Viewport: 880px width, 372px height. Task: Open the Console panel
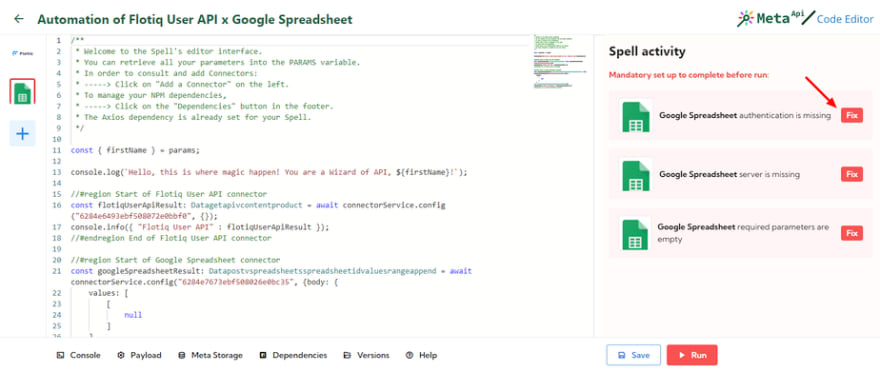tap(79, 355)
